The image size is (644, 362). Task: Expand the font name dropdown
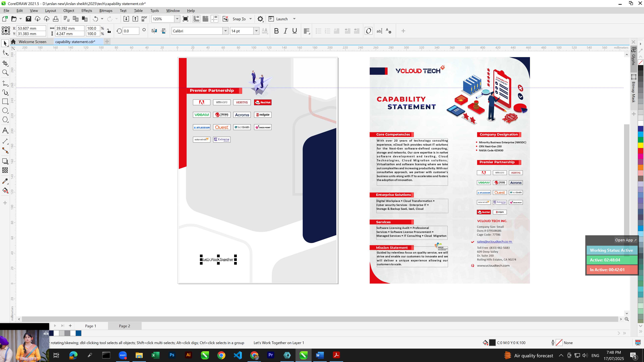pos(226,31)
